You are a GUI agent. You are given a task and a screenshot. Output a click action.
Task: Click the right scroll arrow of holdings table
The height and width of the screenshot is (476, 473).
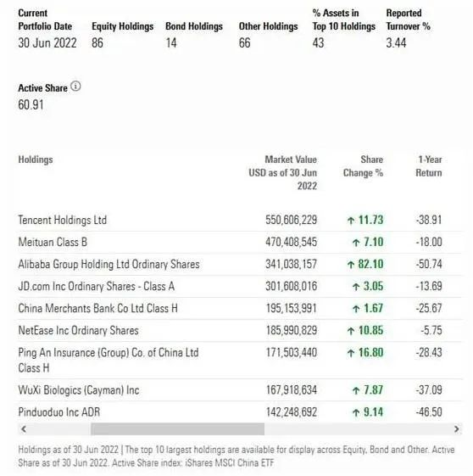click(456, 429)
